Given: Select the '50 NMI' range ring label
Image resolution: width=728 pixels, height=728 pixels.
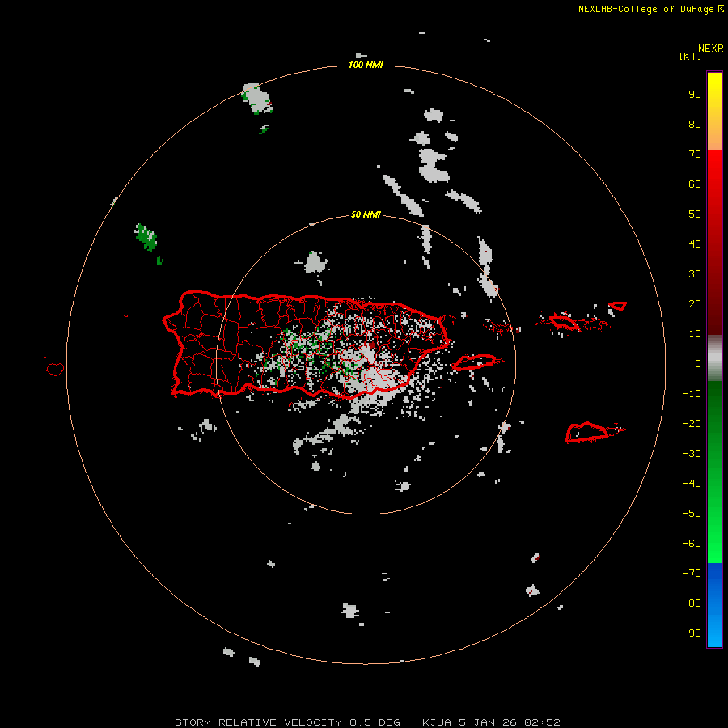Looking at the screenshot, I should pyautogui.click(x=366, y=214).
